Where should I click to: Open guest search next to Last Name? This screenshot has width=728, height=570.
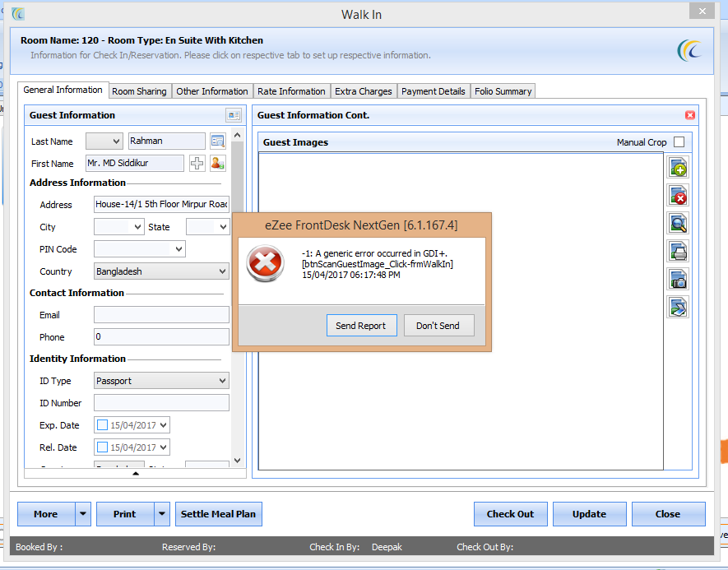pos(217,141)
